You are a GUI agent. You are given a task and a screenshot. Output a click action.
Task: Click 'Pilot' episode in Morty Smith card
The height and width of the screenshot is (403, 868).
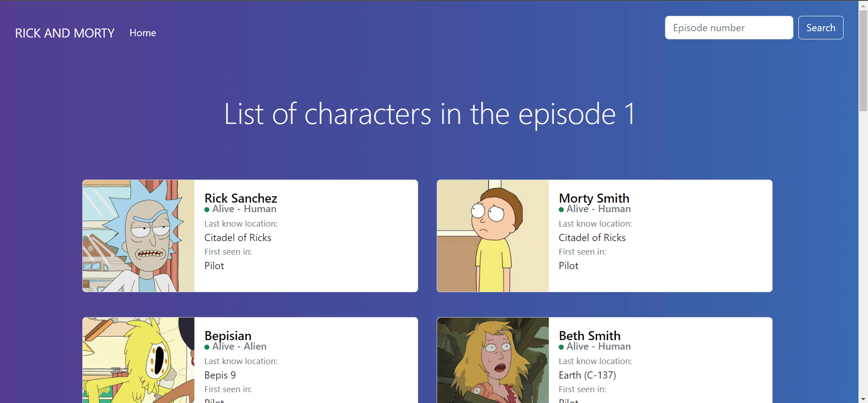click(x=569, y=266)
